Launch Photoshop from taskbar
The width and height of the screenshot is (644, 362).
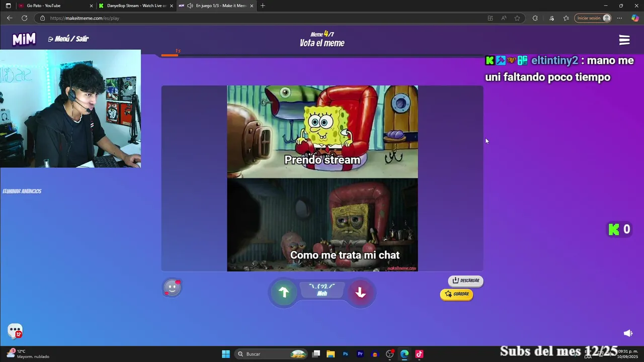point(345,354)
